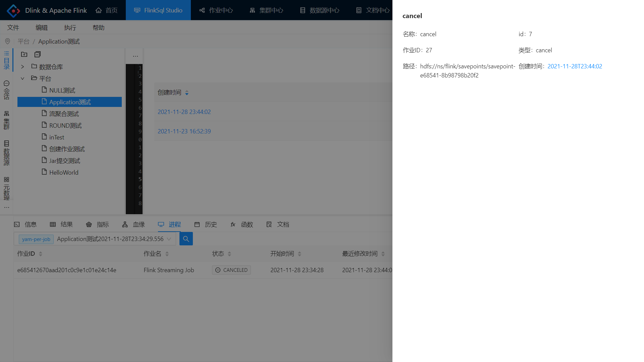The height and width of the screenshot is (362, 644).
Task: Click the 2021-11-28T23:44:02 creation time link
Action: tap(575, 66)
